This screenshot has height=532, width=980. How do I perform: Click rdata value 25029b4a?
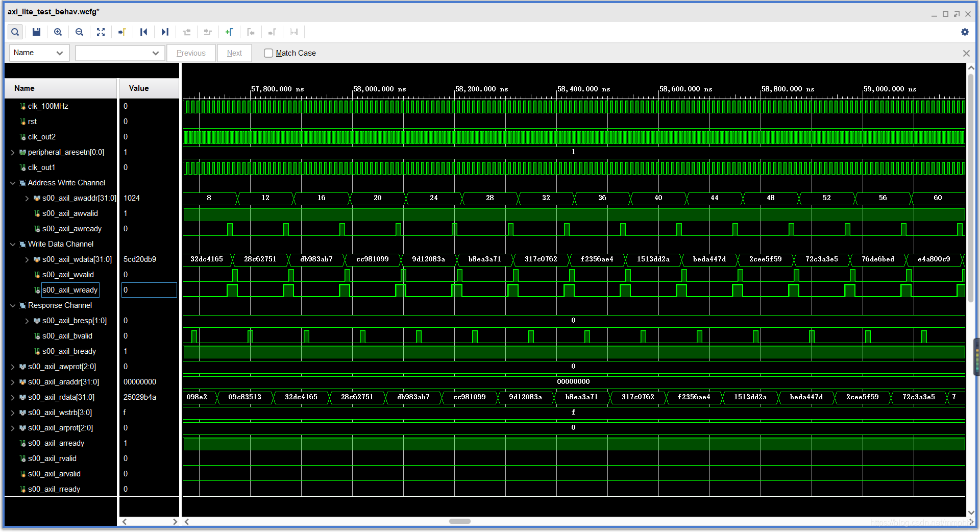click(140, 397)
